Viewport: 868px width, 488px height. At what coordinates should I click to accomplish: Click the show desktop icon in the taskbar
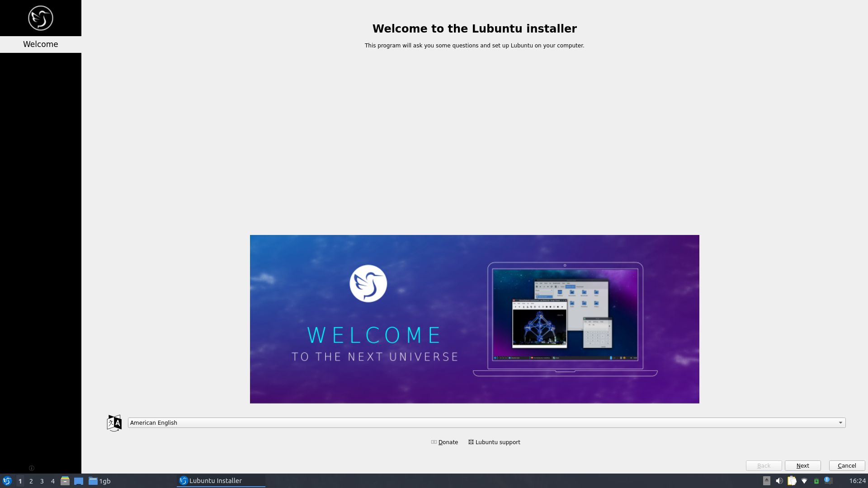coord(79,481)
